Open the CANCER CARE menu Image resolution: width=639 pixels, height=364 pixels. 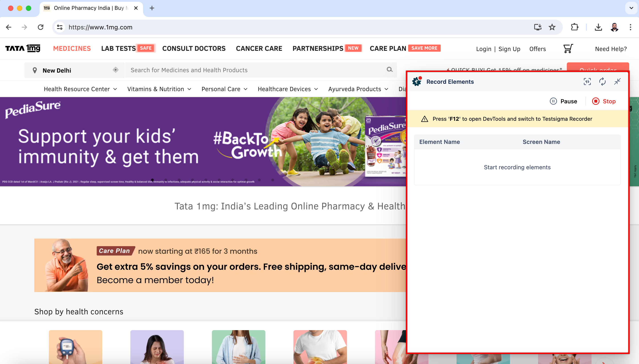click(259, 48)
